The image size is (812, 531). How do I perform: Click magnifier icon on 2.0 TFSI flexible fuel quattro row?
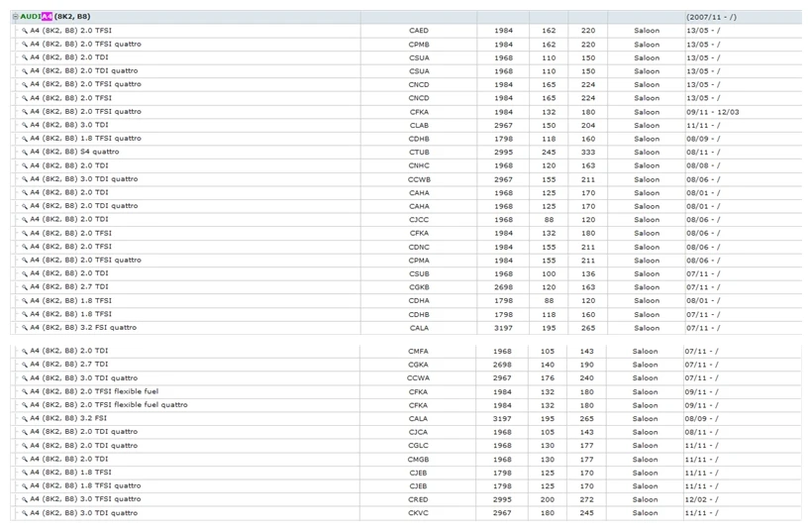point(25,405)
